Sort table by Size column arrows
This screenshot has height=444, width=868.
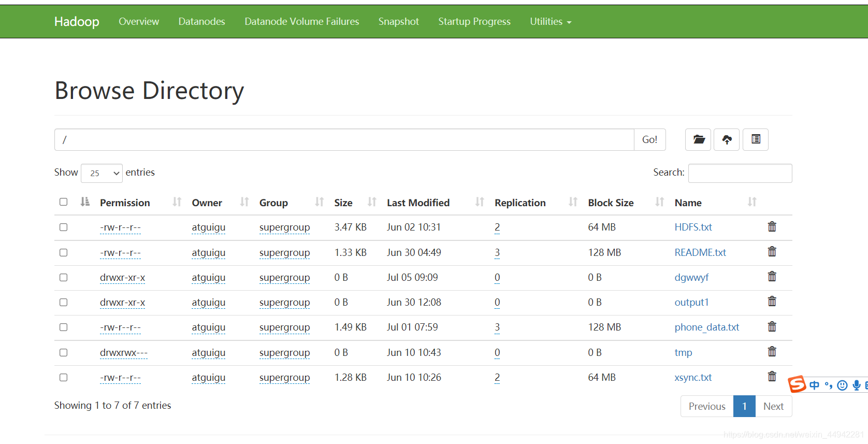pos(372,202)
